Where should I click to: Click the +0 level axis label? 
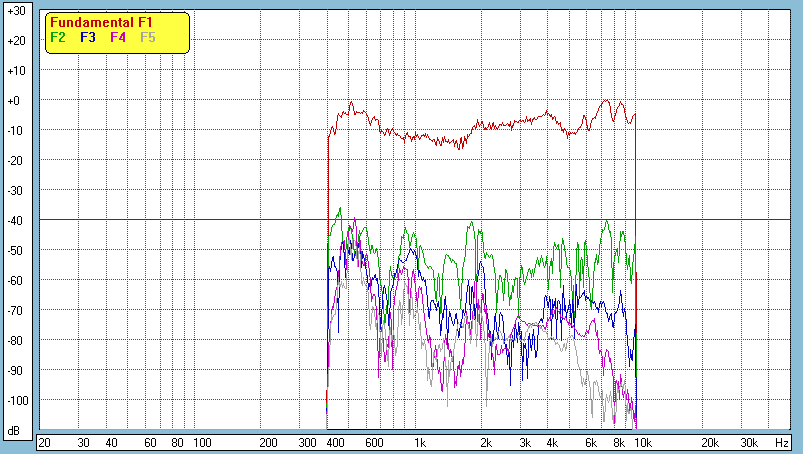tap(15, 101)
